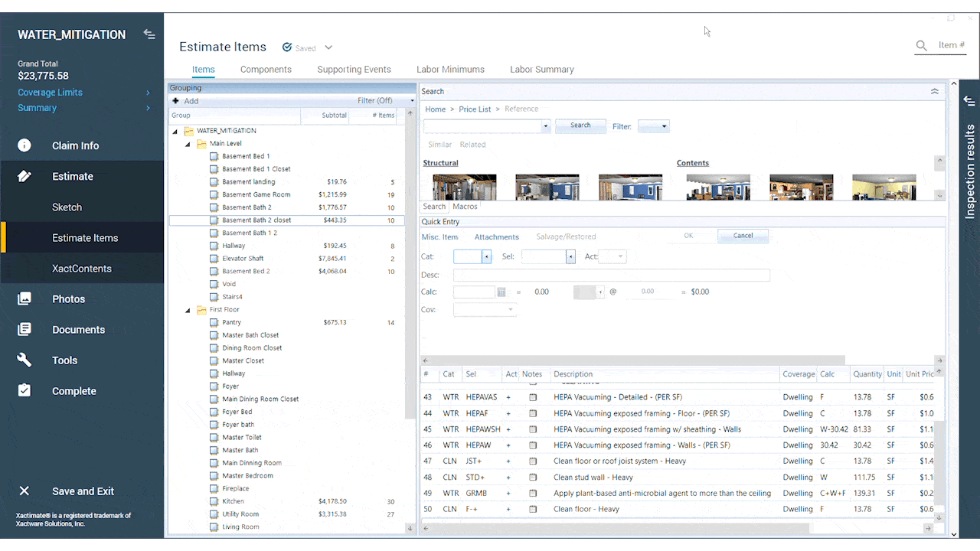Click the search magnifier icon
The image size is (980, 551).
point(922,47)
